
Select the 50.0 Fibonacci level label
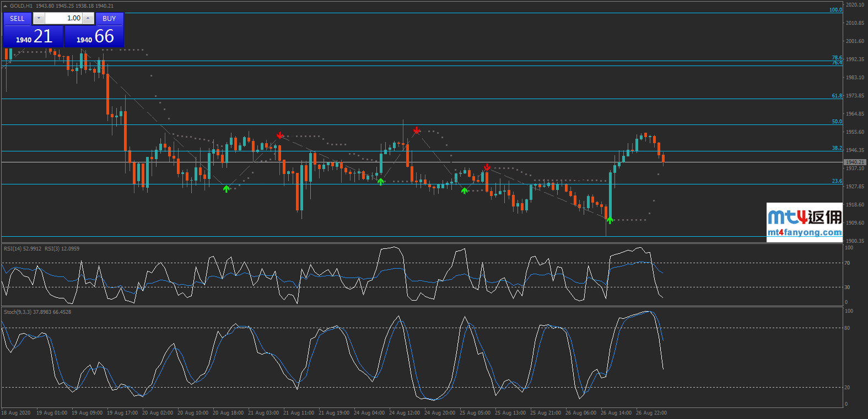[x=837, y=122]
